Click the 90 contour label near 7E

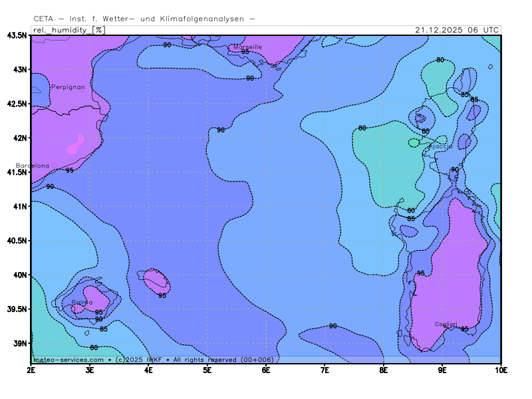[x=332, y=326]
